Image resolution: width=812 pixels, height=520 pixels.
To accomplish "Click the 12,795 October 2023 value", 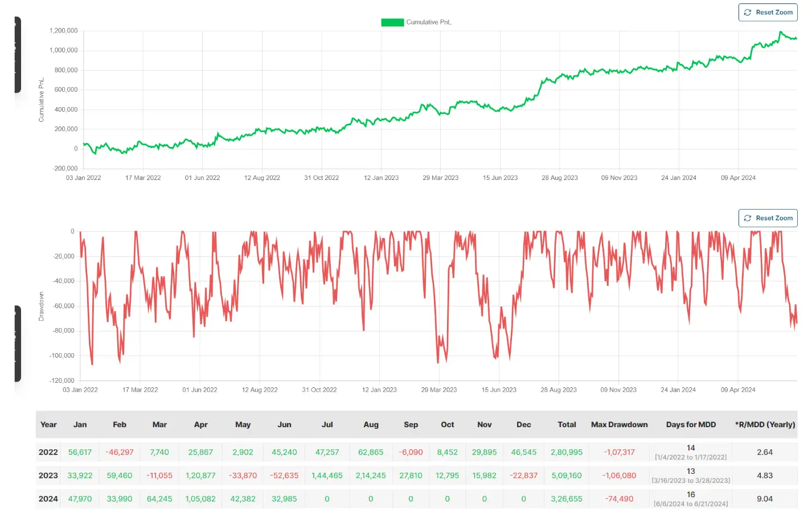I will point(447,476).
